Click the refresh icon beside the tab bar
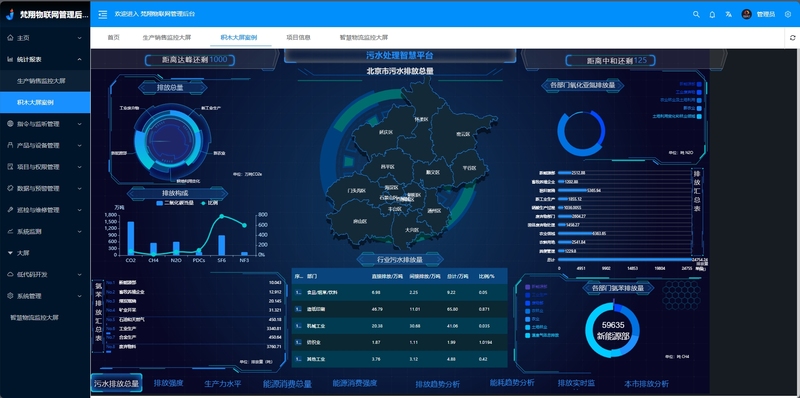800x398 pixels. click(792, 38)
